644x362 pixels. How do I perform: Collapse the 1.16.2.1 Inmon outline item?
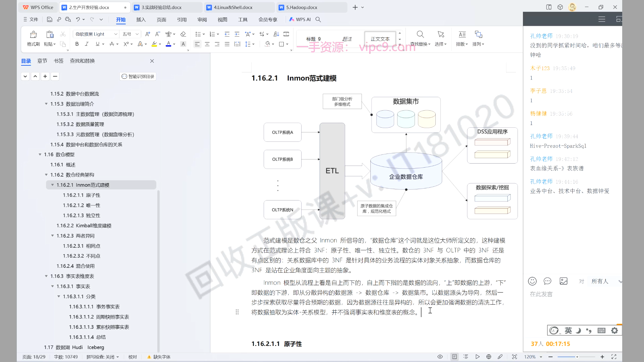[52, 185]
